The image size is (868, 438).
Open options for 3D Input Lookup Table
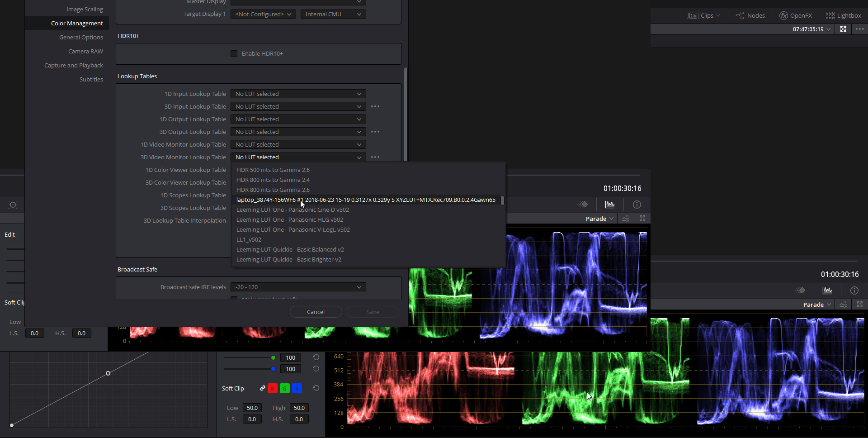pos(375,106)
